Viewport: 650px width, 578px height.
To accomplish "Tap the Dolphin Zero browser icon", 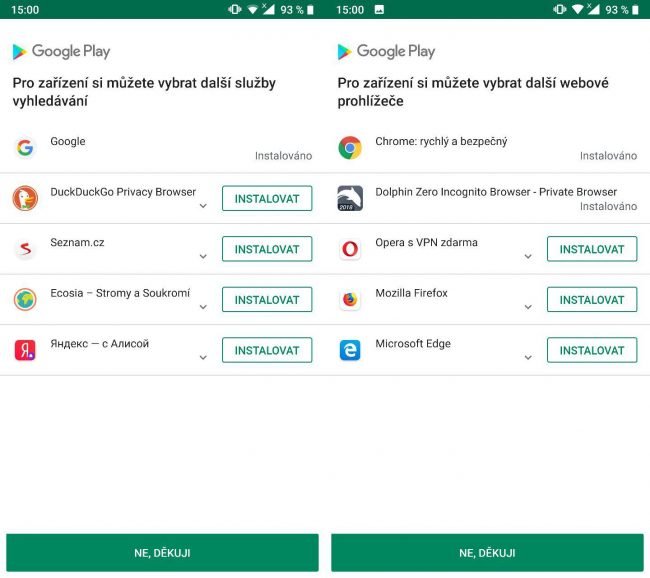I will click(350, 198).
